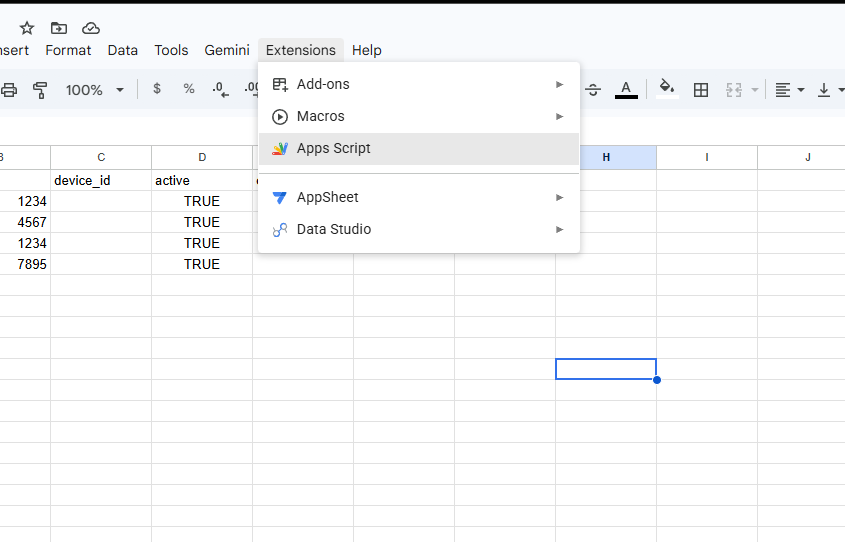845x542 pixels.
Task: Open the Help menu
Action: 367,50
